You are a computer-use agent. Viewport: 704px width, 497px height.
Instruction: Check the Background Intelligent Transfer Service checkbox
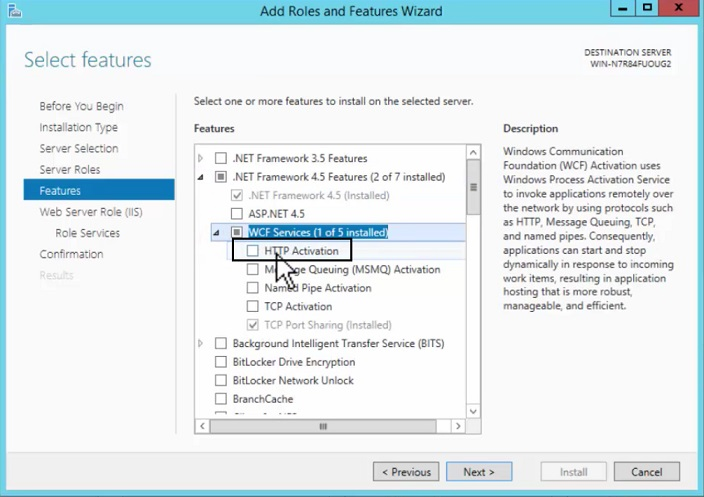coord(220,343)
